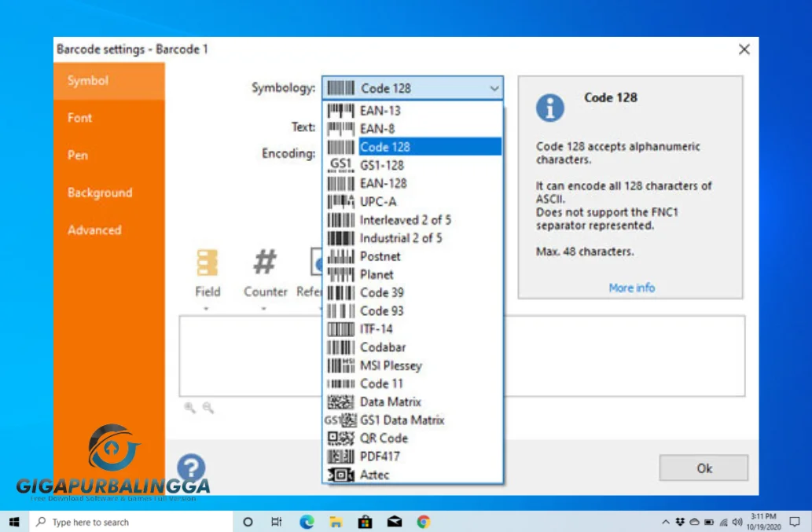Click the Aztec code icon
812x532 pixels.
coord(340,475)
